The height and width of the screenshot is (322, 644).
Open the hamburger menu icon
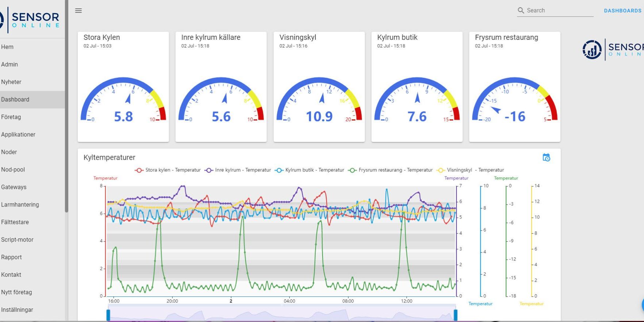point(78,11)
